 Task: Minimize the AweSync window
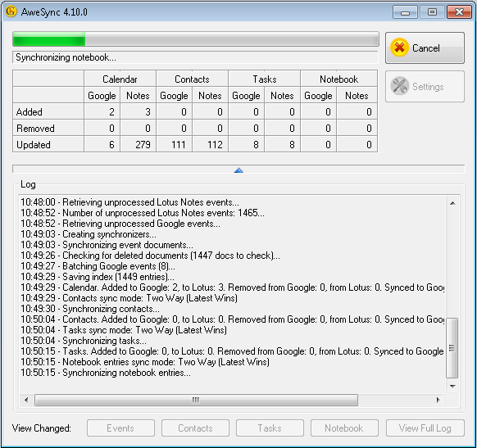click(405, 12)
